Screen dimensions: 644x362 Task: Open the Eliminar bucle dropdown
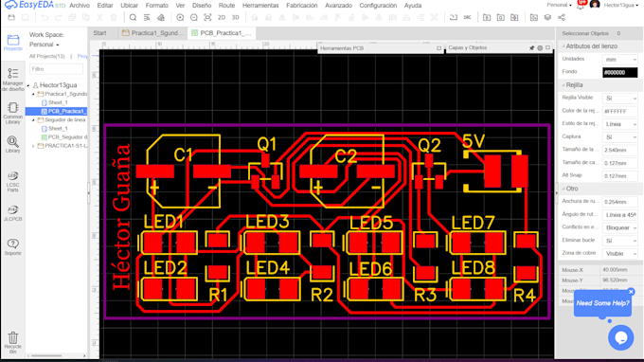tap(619, 241)
